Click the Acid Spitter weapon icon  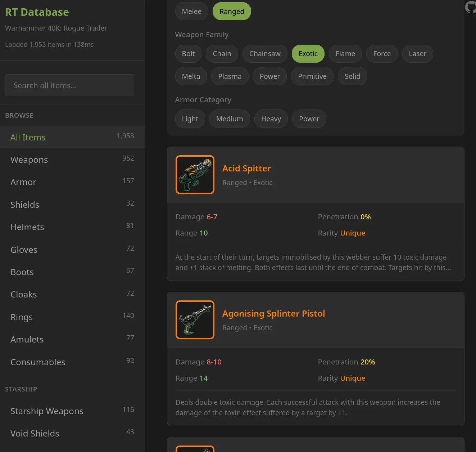pos(195,175)
